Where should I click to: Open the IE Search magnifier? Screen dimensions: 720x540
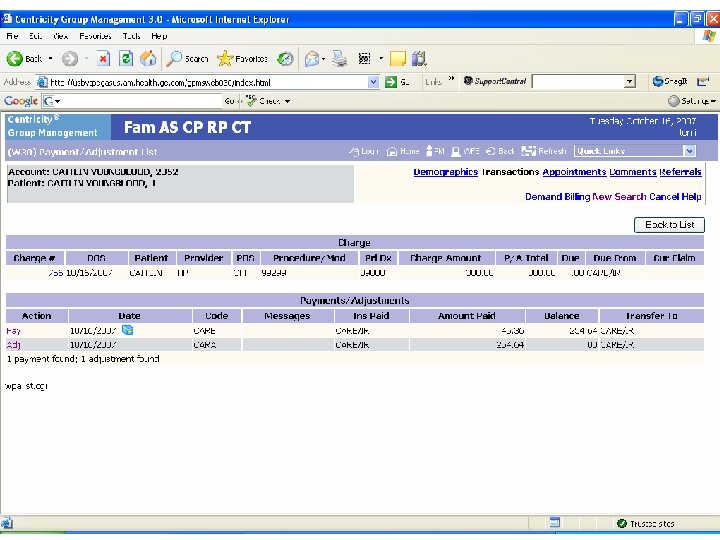click(174, 59)
